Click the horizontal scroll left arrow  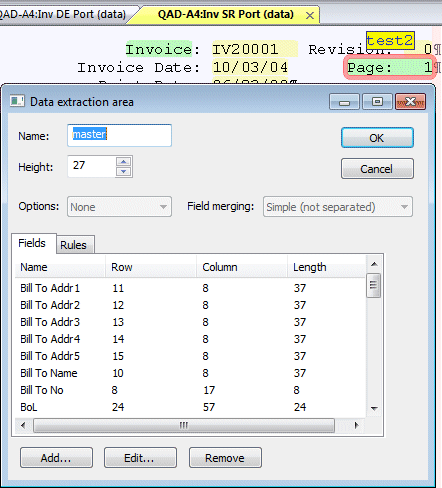(23, 425)
